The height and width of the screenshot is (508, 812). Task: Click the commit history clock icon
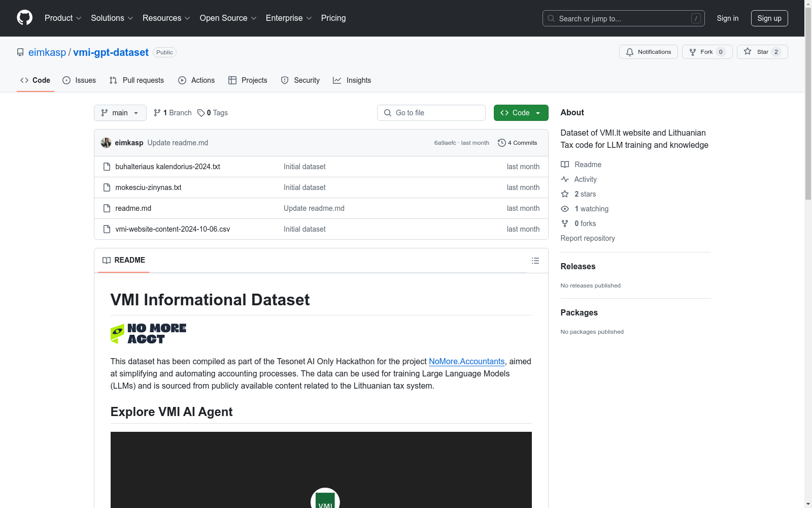coord(502,143)
